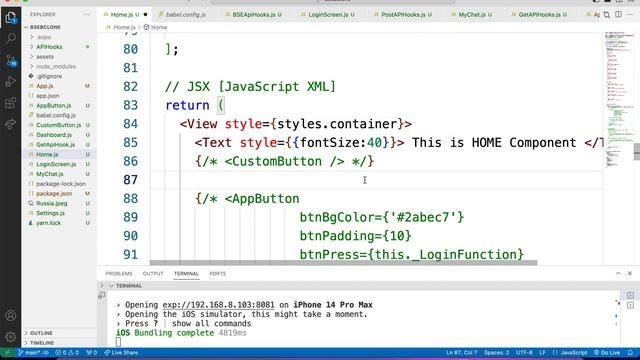Click the ports forwarded indicator in status bar
Screen dimensions: 640x360
click(92, 353)
